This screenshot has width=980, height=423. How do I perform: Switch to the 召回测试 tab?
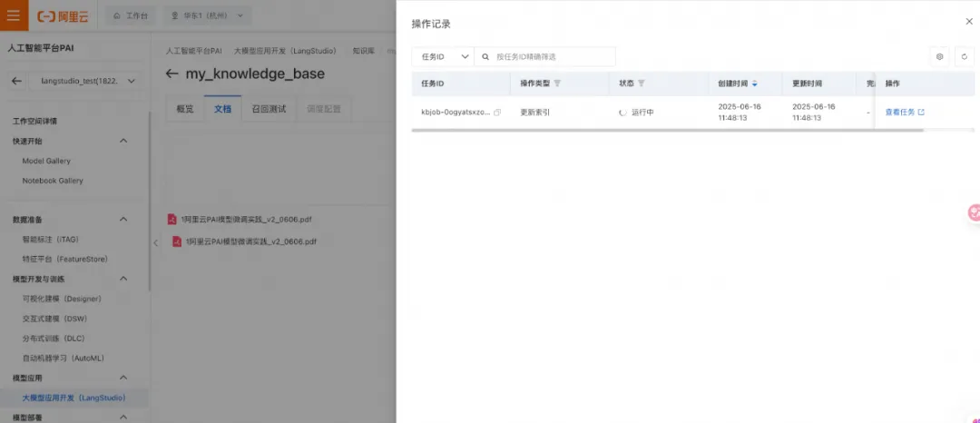269,109
